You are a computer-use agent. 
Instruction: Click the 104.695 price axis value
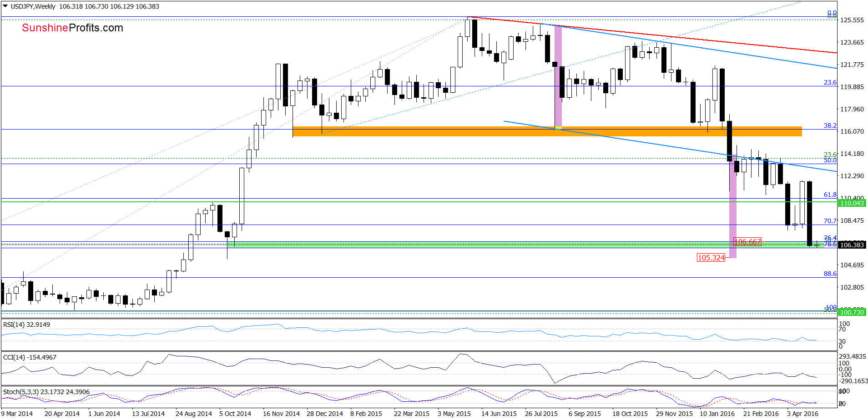click(852, 265)
